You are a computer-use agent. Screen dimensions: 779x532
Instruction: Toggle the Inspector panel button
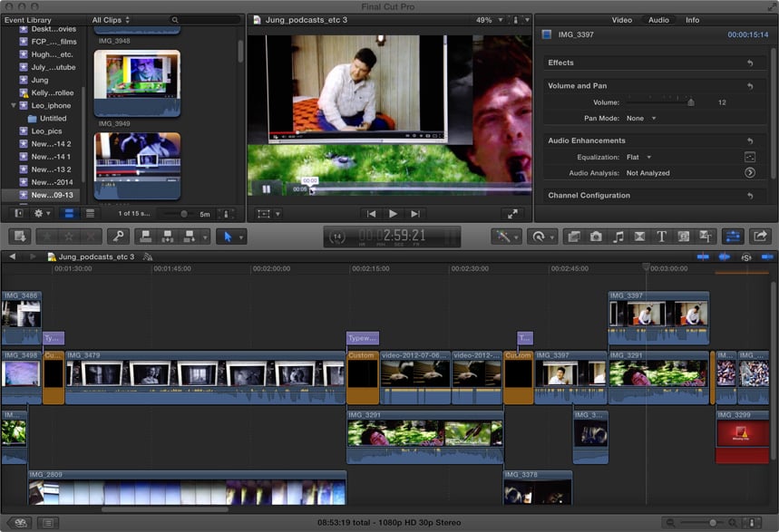point(732,237)
